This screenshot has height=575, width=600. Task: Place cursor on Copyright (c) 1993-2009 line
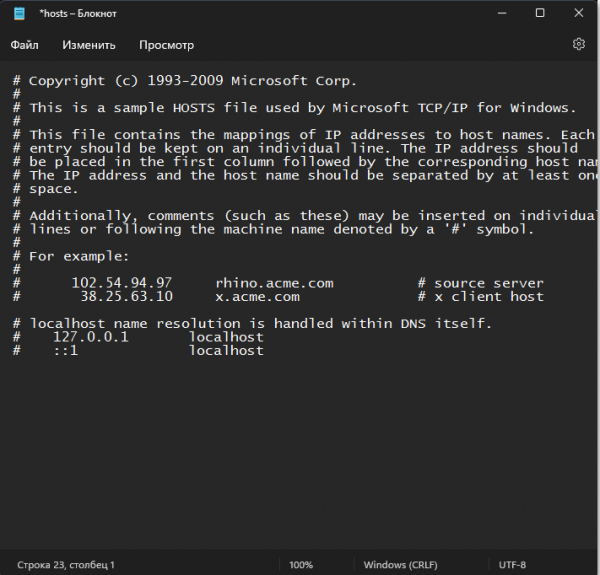185,81
